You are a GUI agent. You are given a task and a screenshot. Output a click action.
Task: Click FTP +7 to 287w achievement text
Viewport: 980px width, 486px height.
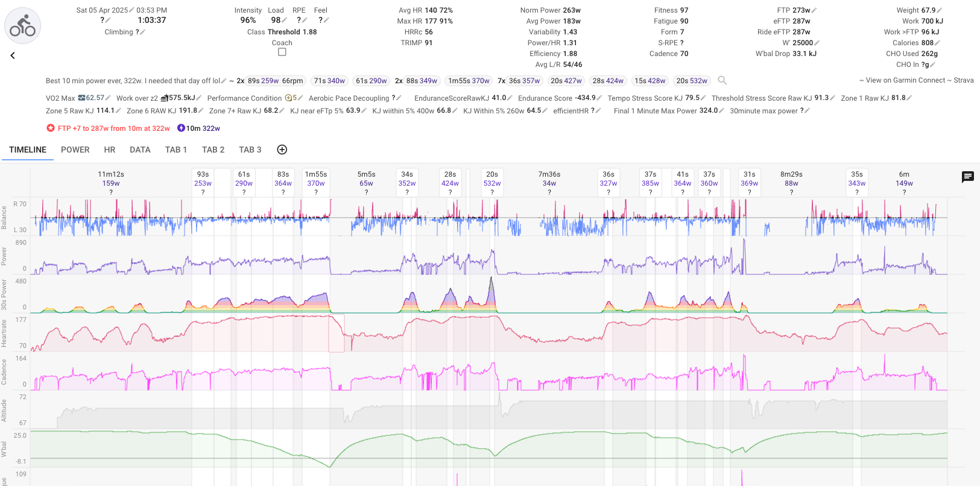pyautogui.click(x=113, y=128)
